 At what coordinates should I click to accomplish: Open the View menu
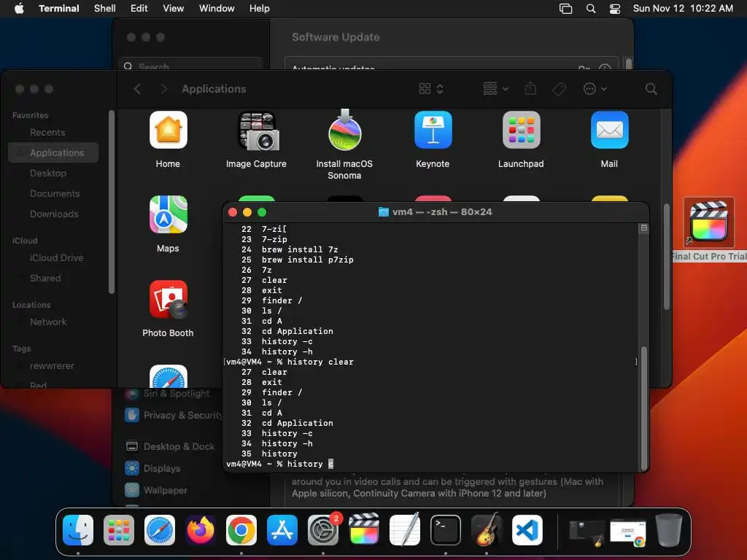coord(174,8)
